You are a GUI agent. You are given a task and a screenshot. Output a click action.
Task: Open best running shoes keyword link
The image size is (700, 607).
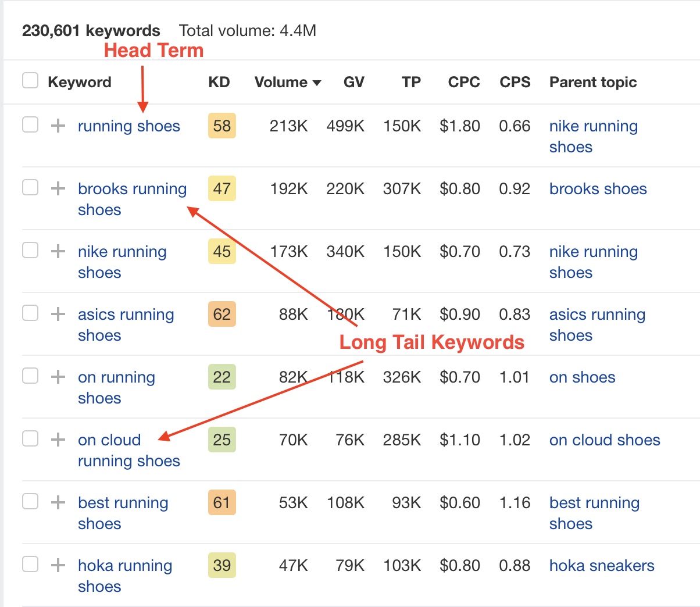tap(123, 513)
